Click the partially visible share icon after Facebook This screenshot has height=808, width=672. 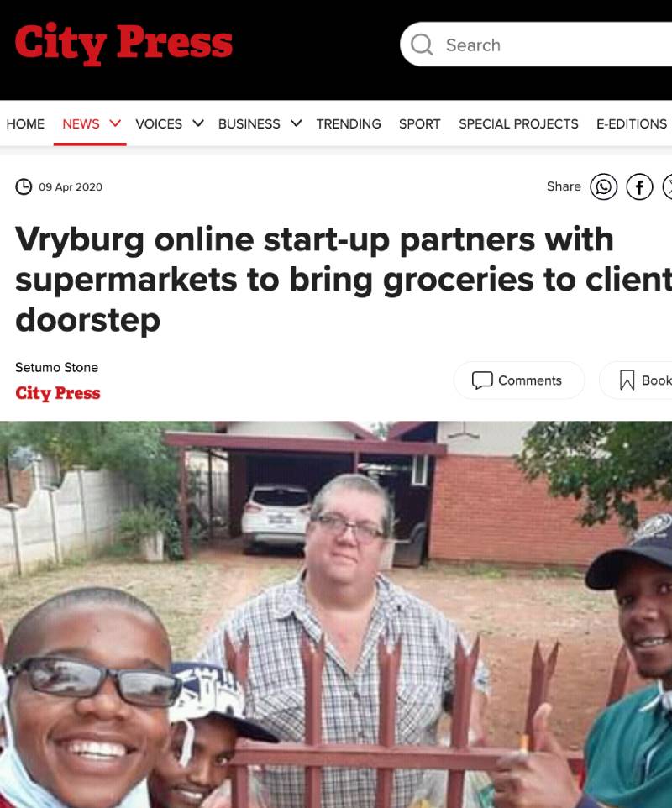click(667, 186)
